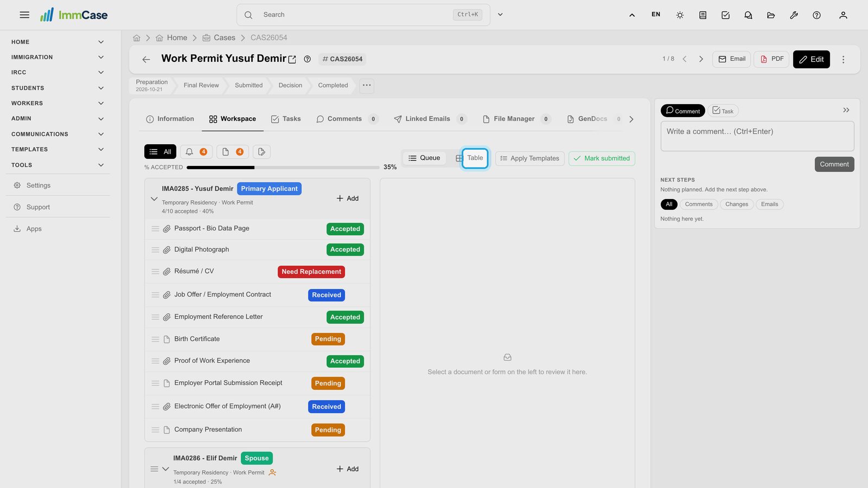Collapse the IMA0285 Yusuf Demir applicant section
Image resolution: width=868 pixels, height=488 pixels.
[x=154, y=199]
